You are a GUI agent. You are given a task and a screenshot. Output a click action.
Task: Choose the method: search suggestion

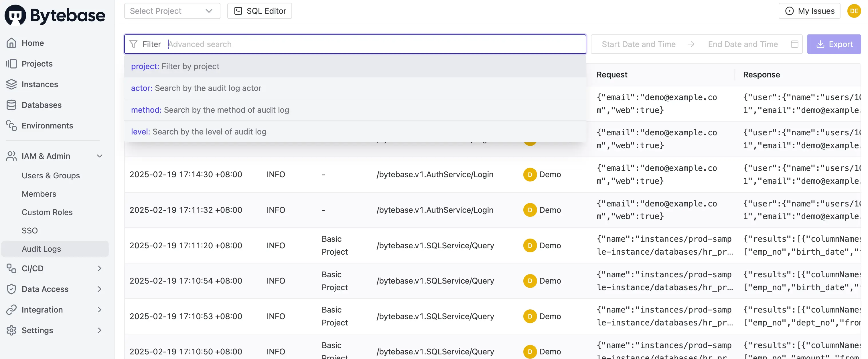tap(210, 110)
